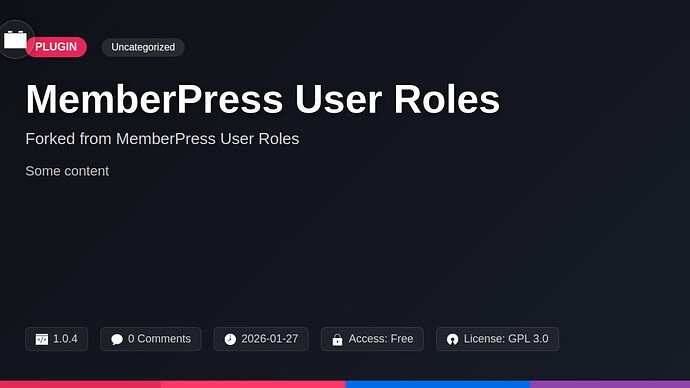Click the version code icon
Screen dimensions: 690x388
(42, 339)
